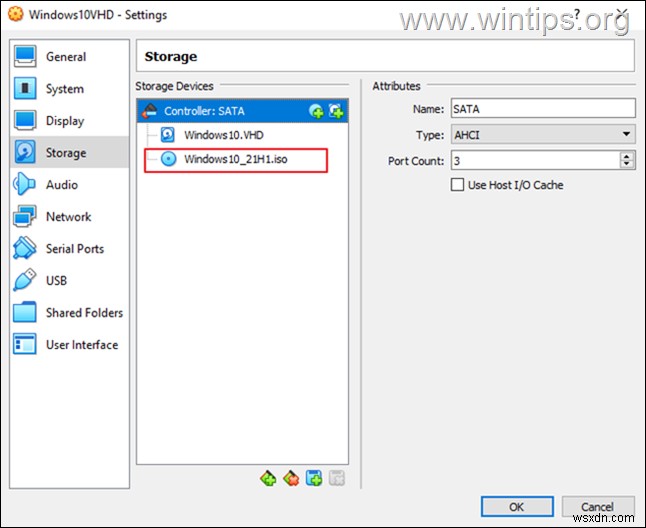
Task: Open the Serial Ports settings category
Action: coord(69,248)
